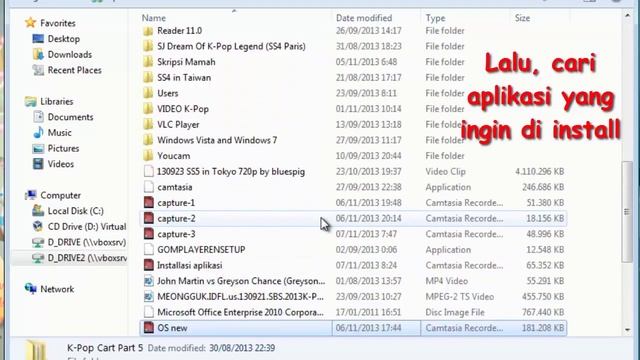Viewport: 640px width, 360px height.
Task: Click the Favorites star icon
Action: pos(30,23)
